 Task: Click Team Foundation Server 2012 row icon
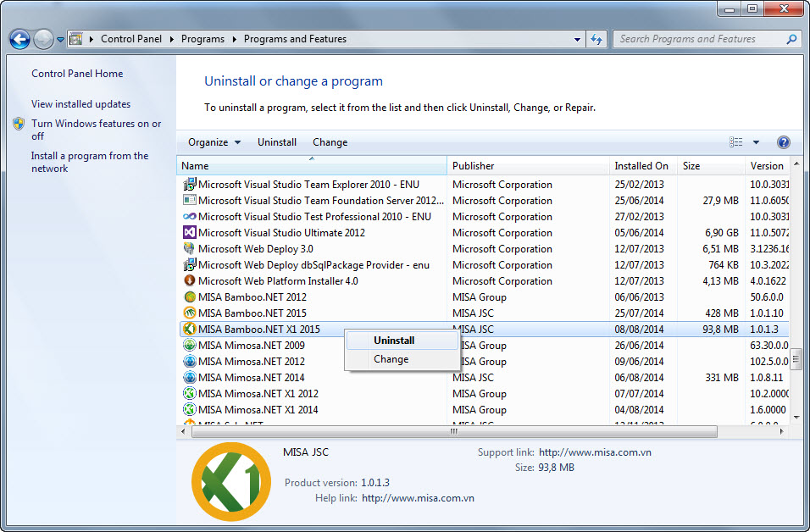[190, 200]
